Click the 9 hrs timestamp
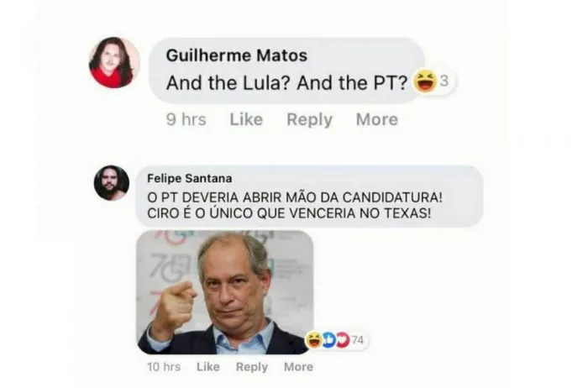The height and width of the screenshot is (388, 588). point(186,119)
